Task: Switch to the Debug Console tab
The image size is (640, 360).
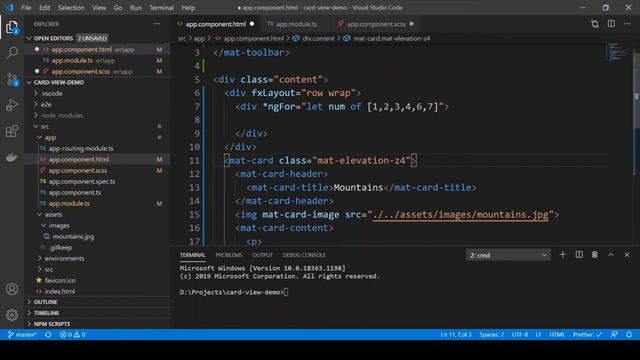Action: tap(304, 255)
